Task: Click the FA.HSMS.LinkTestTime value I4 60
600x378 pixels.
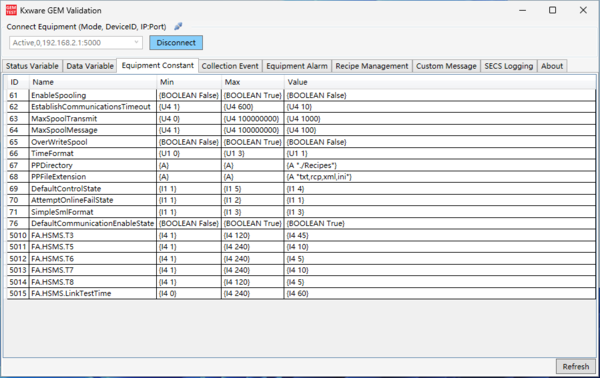Action: (440, 293)
